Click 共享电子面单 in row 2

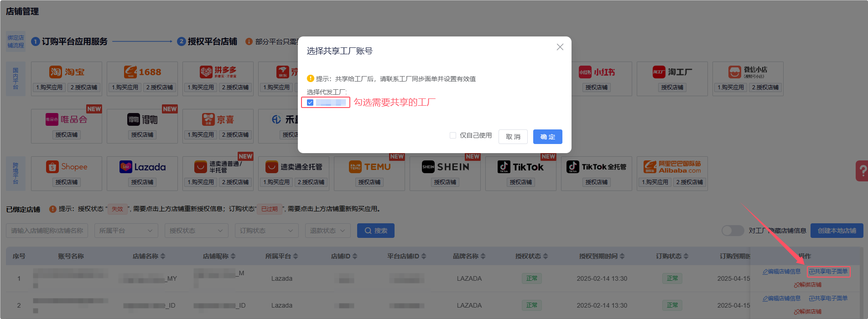pyautogui.click(x=828, y=298)
